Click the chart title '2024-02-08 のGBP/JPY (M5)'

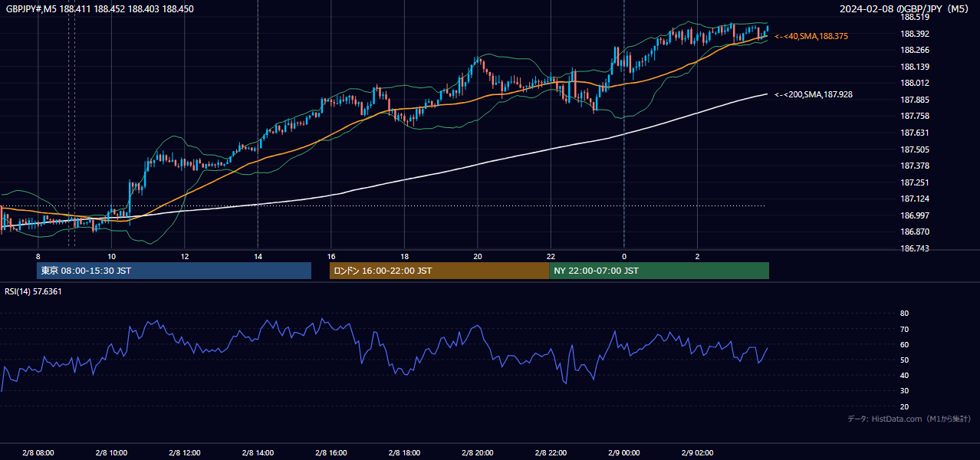click(x=906, y=8)
